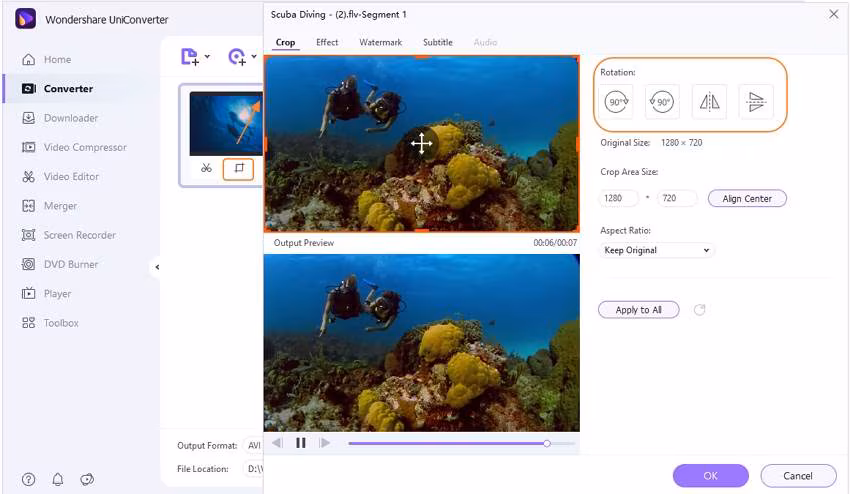Close the crop dialog
The image size is (850, 494).
click(x=834, y=14)
